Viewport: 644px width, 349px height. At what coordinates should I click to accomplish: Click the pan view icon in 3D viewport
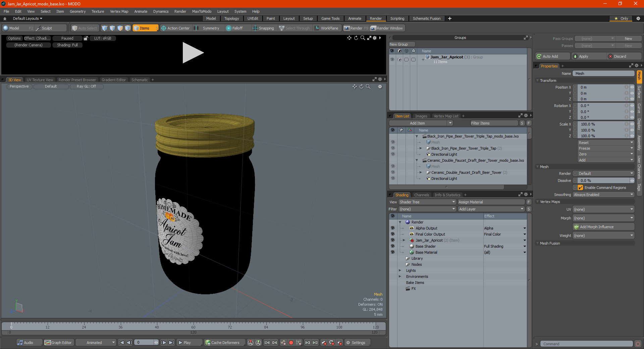(355, 87)
